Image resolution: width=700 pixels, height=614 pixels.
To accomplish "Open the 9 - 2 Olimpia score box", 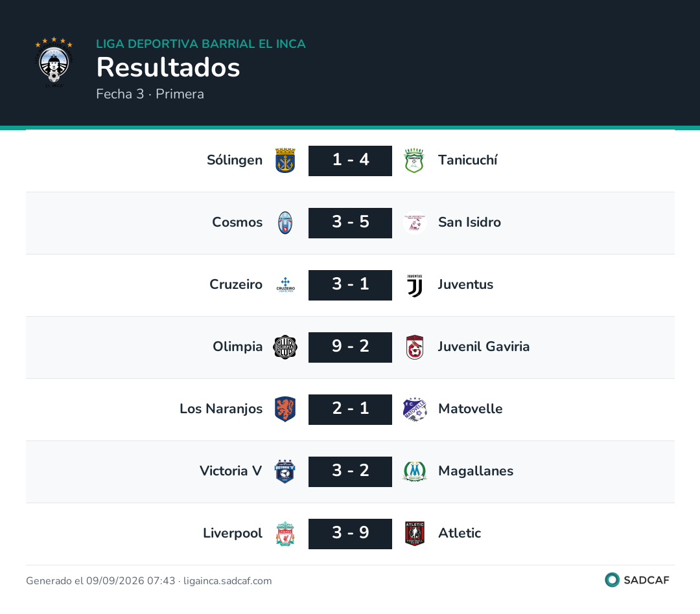I will (x=351, y=347).
